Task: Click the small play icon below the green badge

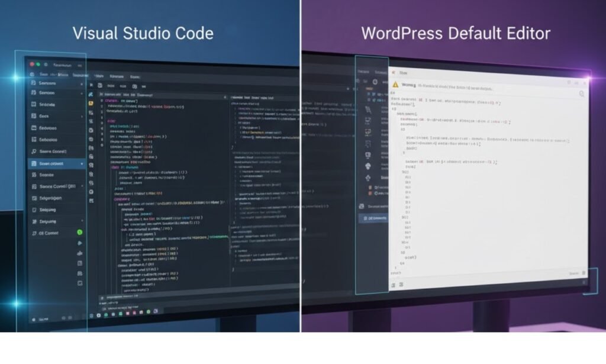Action: (80, 243)
